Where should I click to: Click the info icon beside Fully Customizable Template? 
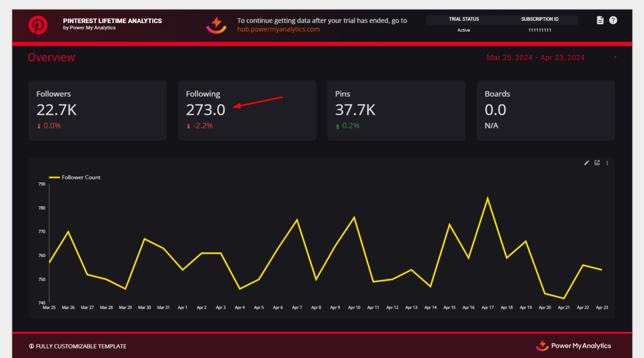[x=31, y=346]
